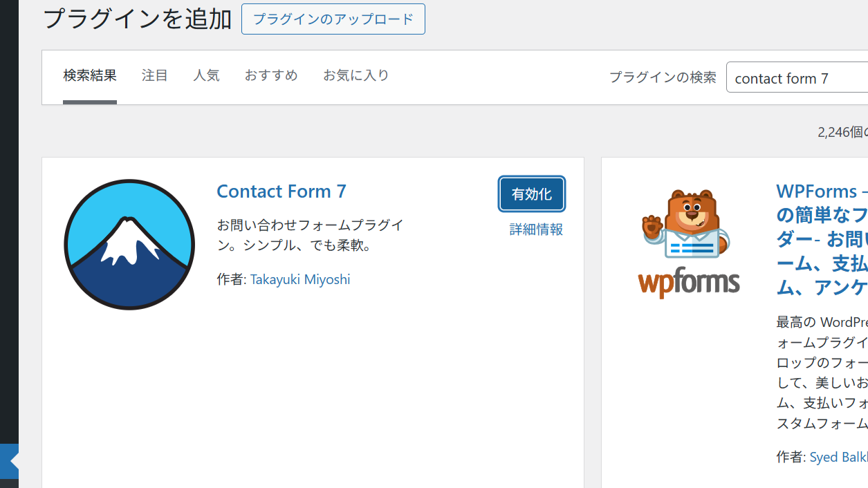Collapse the admin sidebar menu arrow
868x488 pixels.
click(10, 461)
